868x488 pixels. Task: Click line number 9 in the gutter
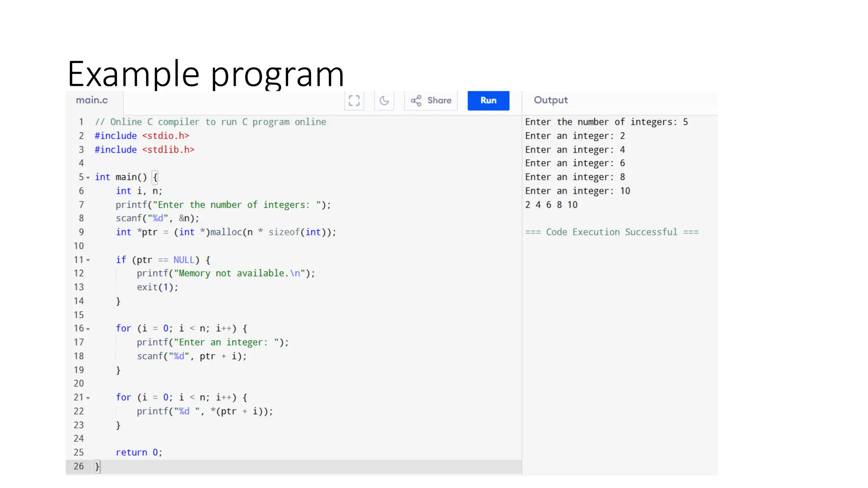[x=81, y=232]
